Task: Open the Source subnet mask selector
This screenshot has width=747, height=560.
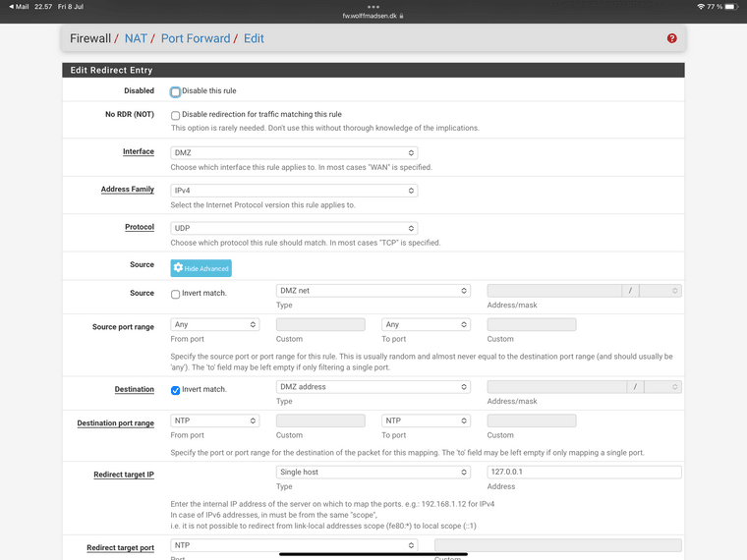Action: 661,291
